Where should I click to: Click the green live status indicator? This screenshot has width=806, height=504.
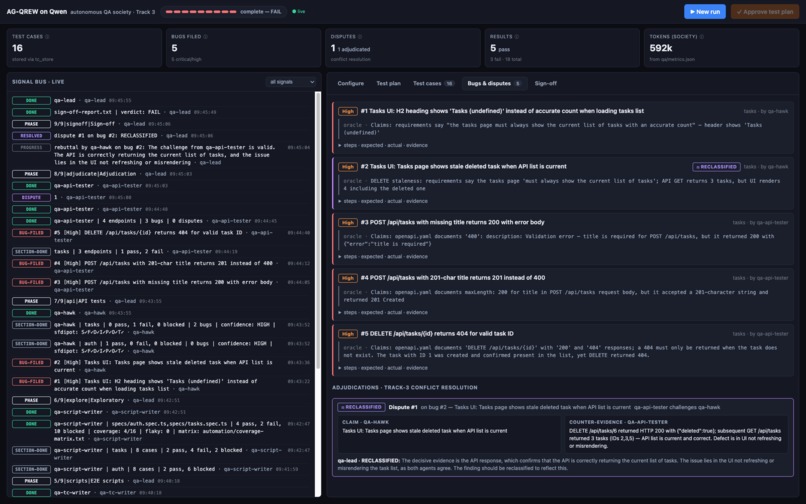tap(299, 11)
